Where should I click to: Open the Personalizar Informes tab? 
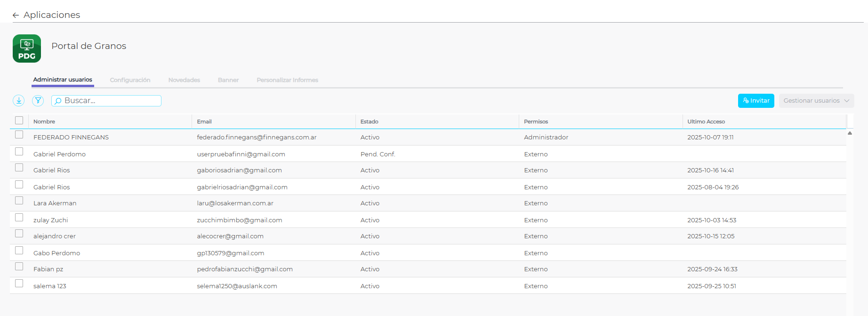pos(287,80)
